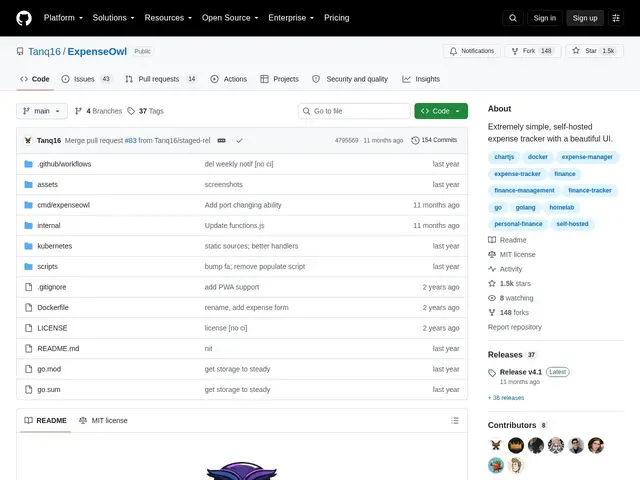Open the first contributor avatar
Viewport: 640px width, 480px height.
pyautogui.click(x=496, y=445)
